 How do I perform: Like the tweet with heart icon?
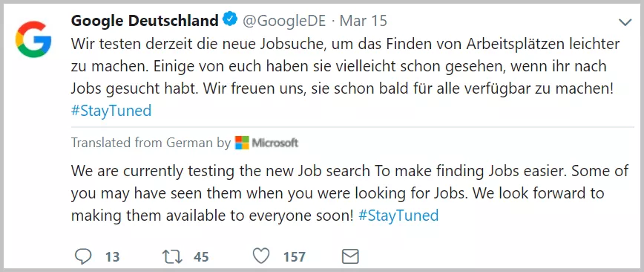[261, 256]
